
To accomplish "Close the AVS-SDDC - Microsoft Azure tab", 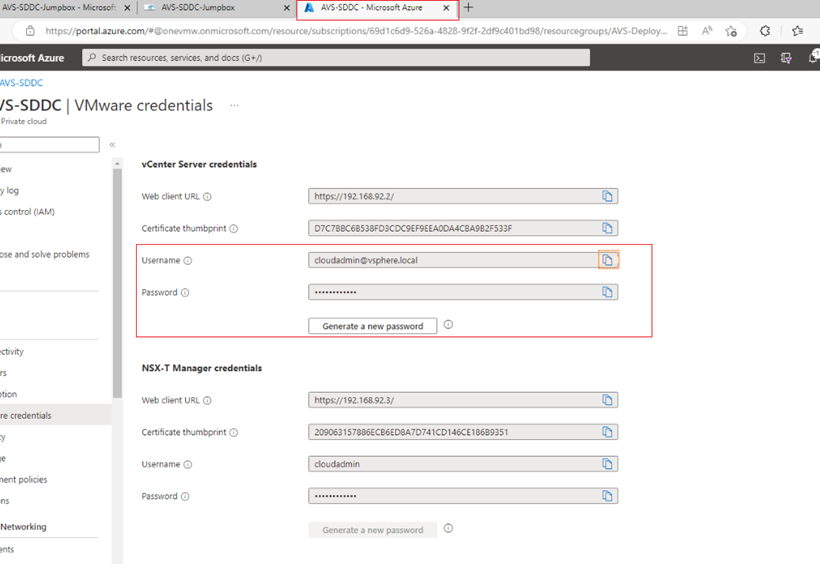I will click(x=446, y=8).
